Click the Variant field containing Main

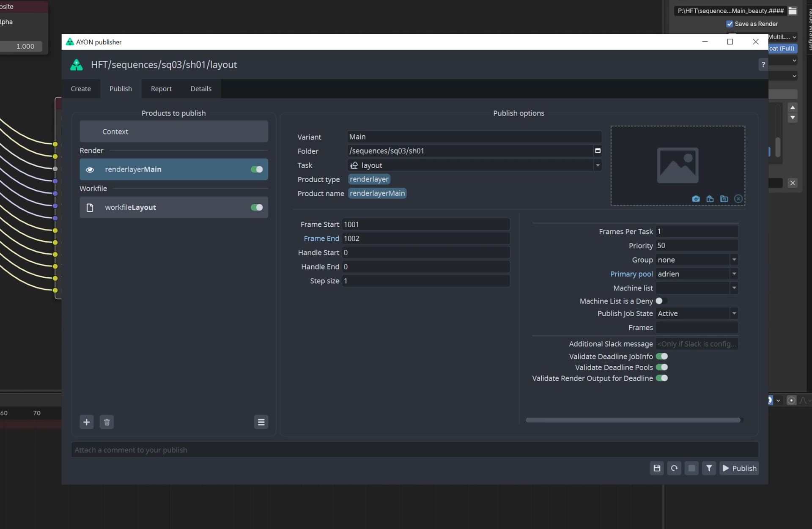tap(475, 137)
